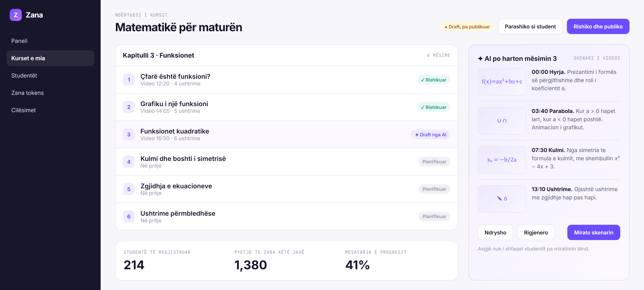Select lesson number 6 badge
The height and width of the screenshot is (290, 644).
pos(129,216)
